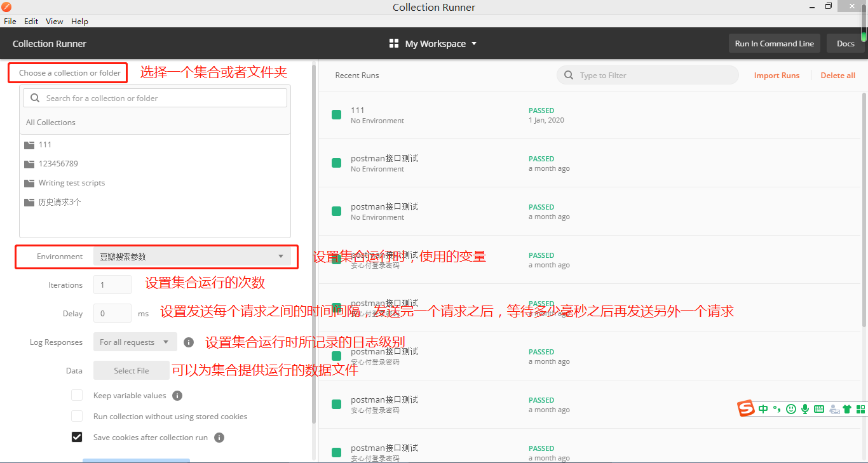Image resolution: width=868 pixels, height=463 pixels.
Task: Select 历史请求3个 collection
Action: point(155,202)
